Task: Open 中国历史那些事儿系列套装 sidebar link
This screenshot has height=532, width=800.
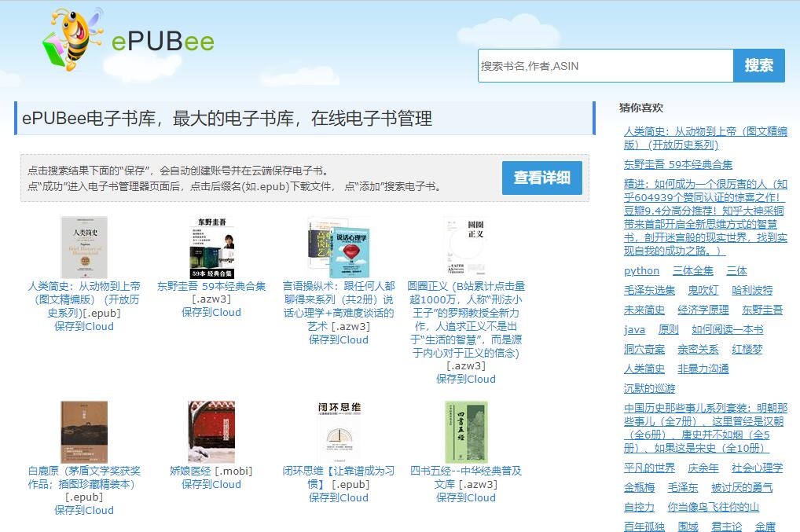Action: click(x=706, y=428)
